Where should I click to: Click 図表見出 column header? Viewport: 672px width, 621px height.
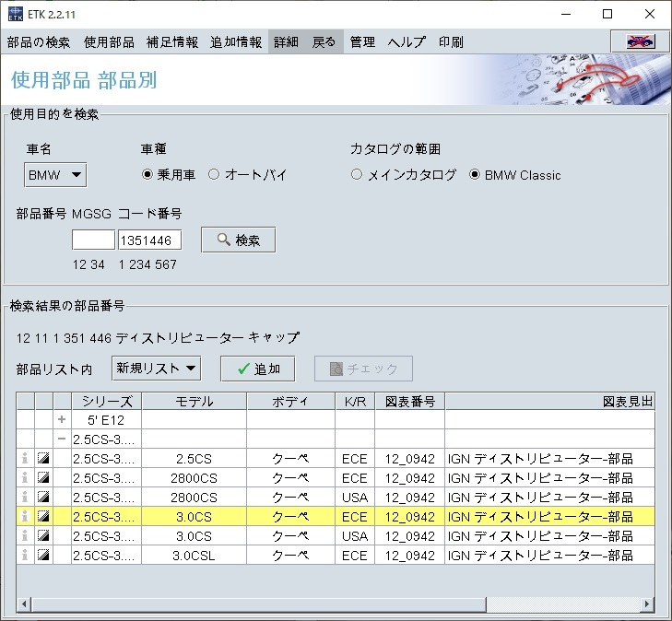550,402
